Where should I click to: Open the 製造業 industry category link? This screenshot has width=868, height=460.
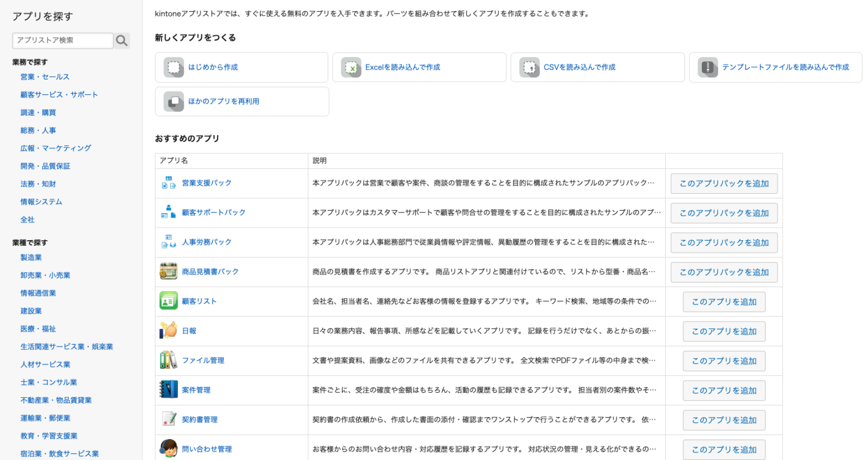point(31,257)
